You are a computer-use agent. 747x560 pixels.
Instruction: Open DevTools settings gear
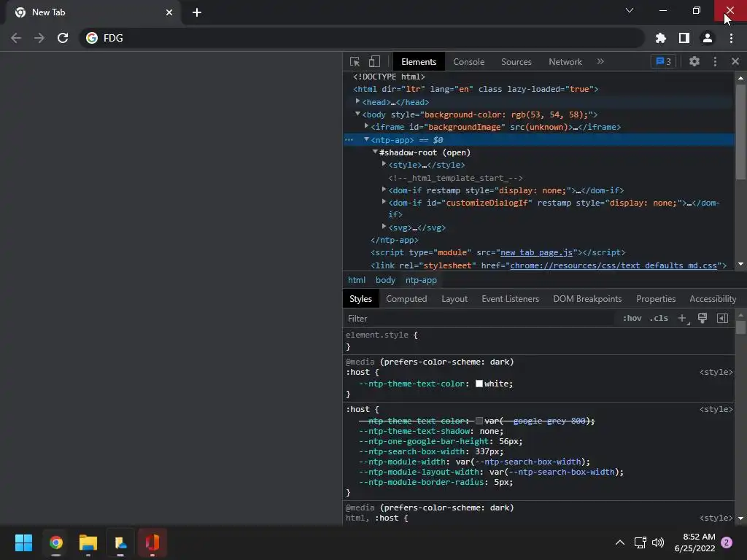point(694,61)
